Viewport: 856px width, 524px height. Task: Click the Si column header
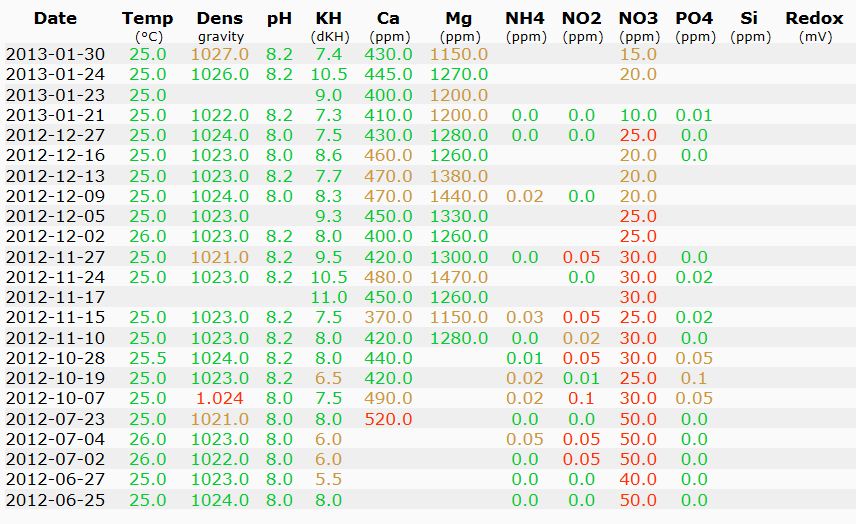pyautogui.click(x=749, y=18)
